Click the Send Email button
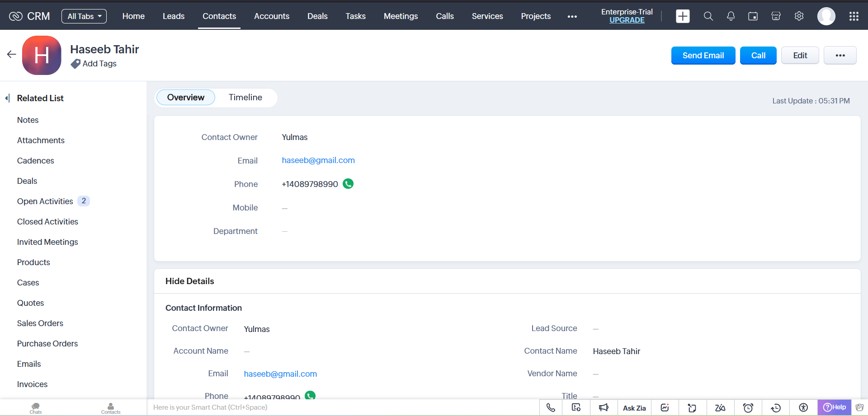Screen dimensions: 868x416 (703, 56)
